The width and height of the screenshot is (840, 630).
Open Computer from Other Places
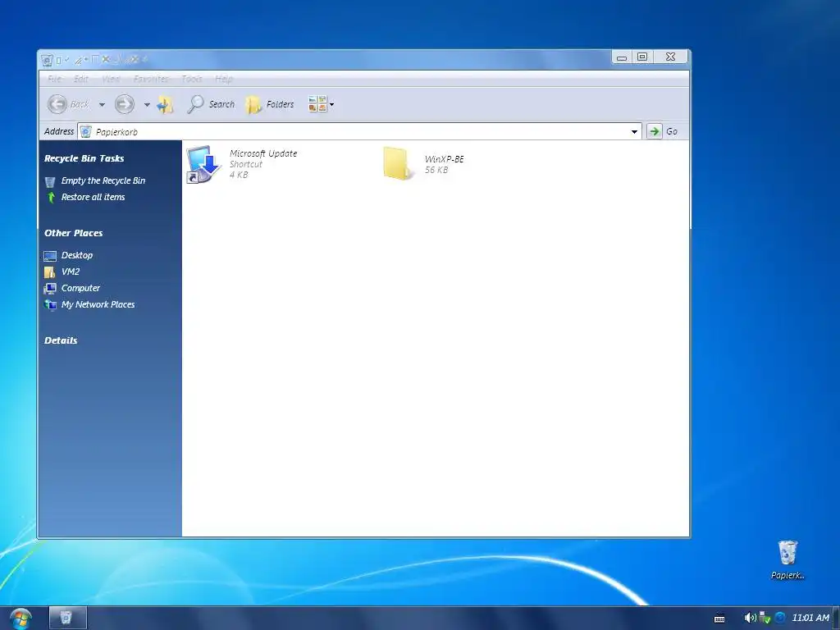(81, 288)
